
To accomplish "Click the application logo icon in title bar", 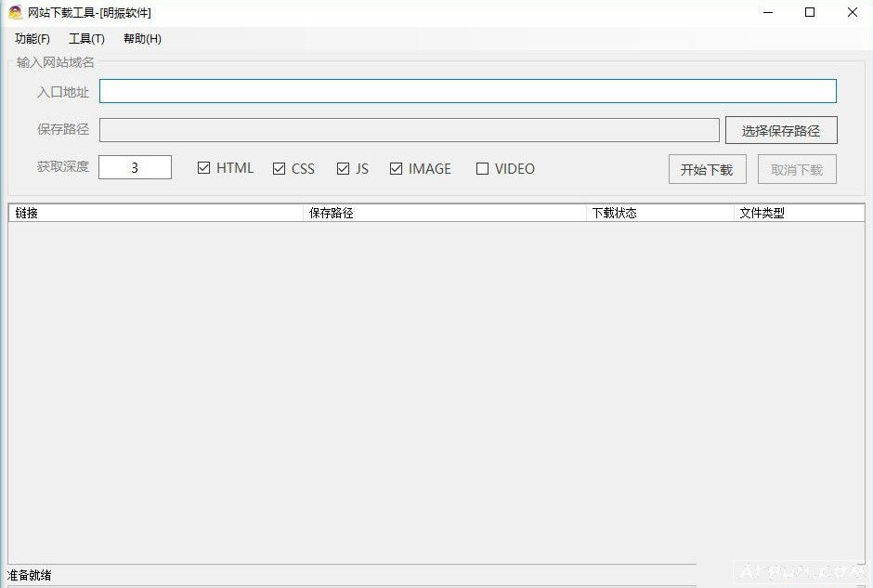I will (13, 12).
